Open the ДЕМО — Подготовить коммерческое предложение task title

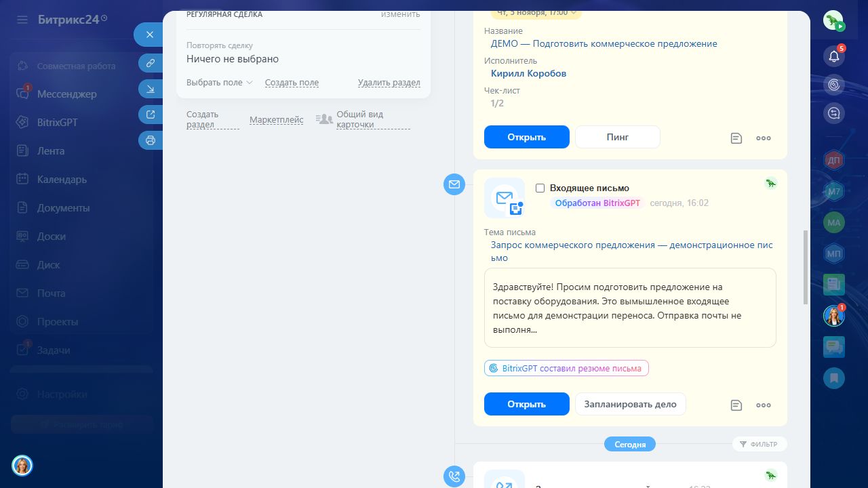[x=604, y=44]
